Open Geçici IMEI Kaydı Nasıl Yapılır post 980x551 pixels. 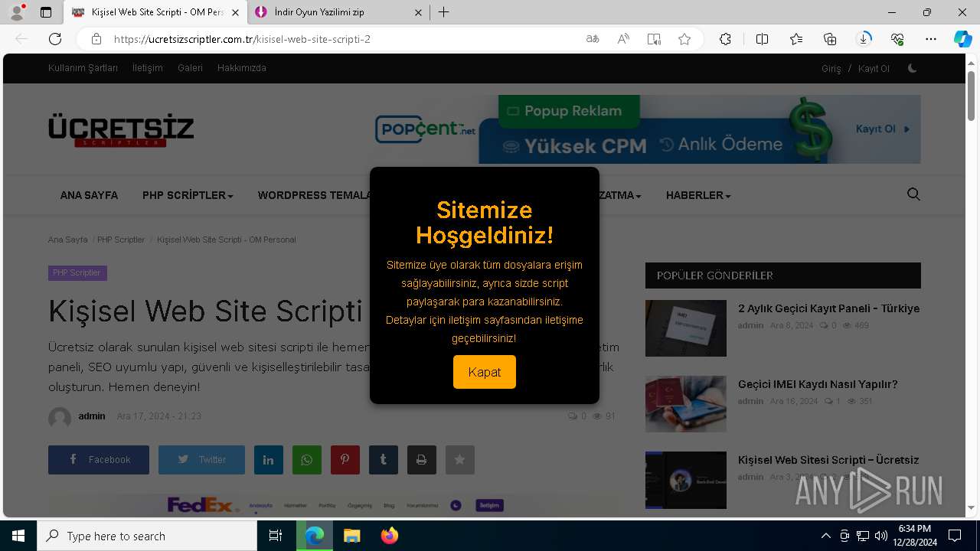tap(818, 384)
